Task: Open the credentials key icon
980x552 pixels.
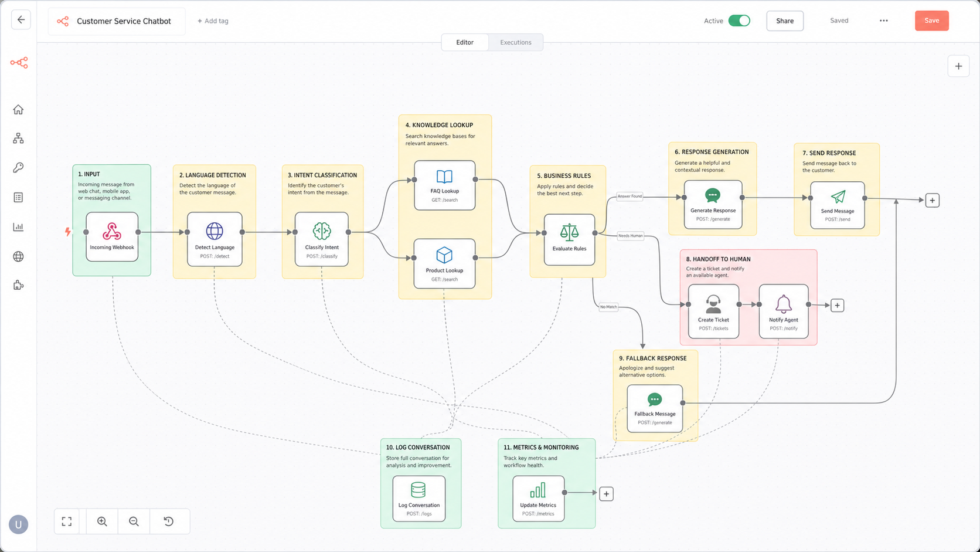Action: click(x=18, y=168)
